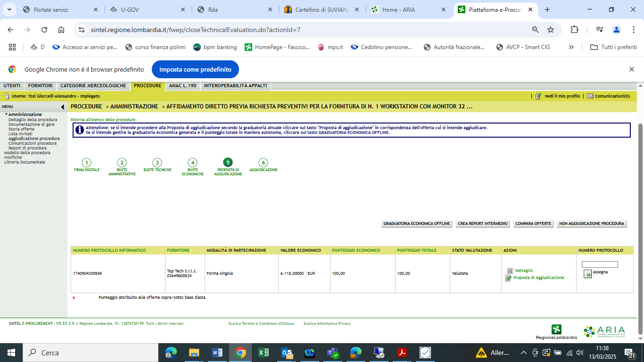Open Report di procedura menu item
Screen dimensions: 644x362
click(x=27, y=148)
